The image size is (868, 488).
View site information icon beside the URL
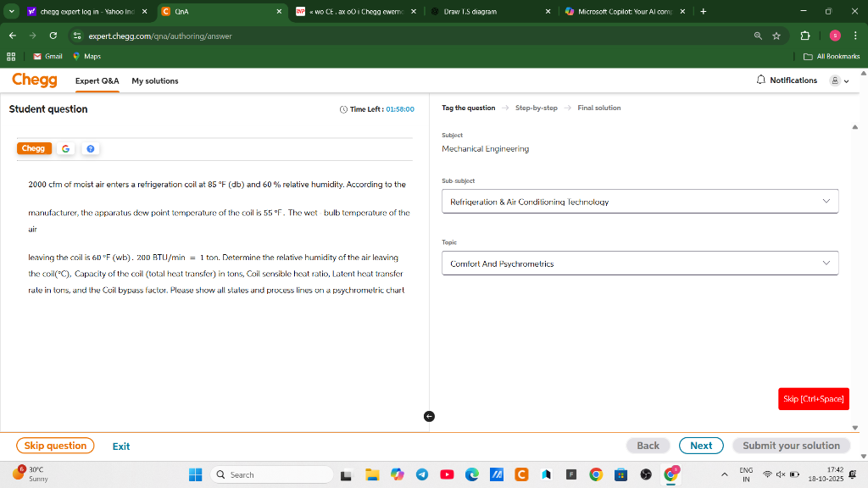[x=77, y=36]
